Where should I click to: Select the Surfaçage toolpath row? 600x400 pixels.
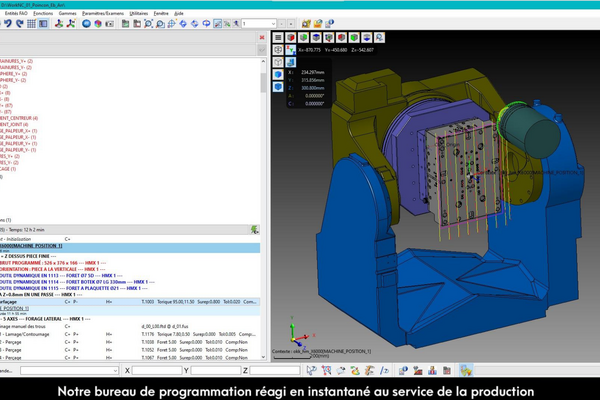(x=20, y=300)
